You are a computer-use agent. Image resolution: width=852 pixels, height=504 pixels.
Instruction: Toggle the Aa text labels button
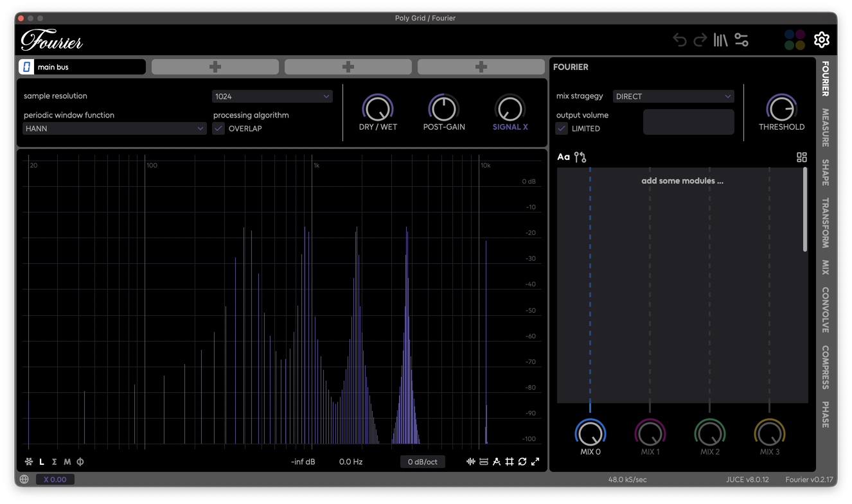click(564, 157)
